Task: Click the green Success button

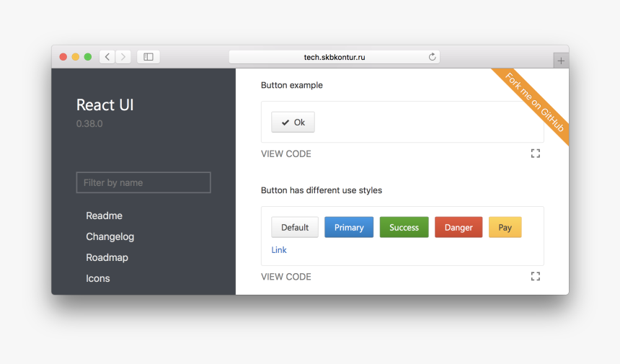Action: coord(404,227)
